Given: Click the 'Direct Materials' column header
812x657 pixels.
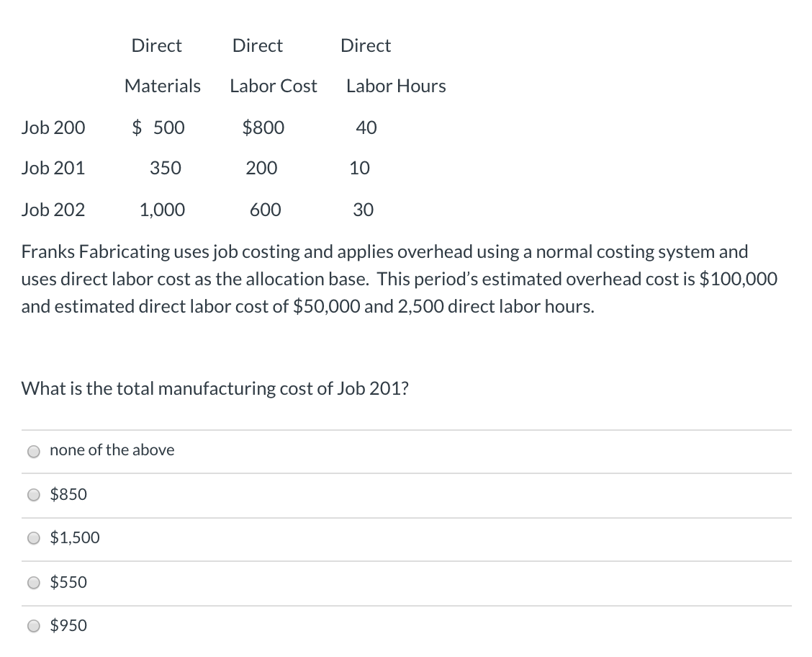Looking at the screenshot, I should pos(162,66).
